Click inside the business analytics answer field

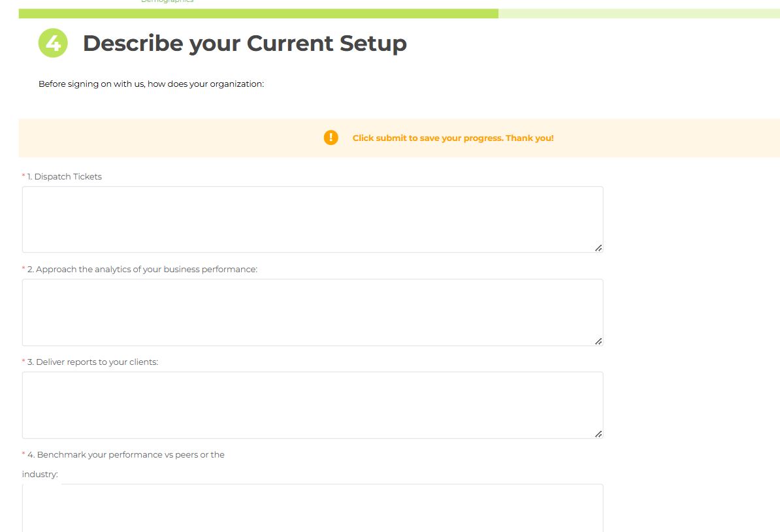coord(312,311)
